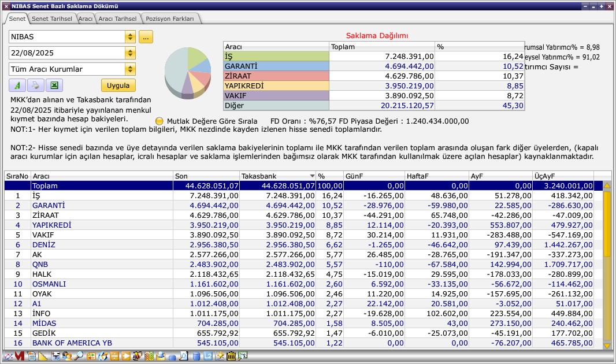Image resolution: width=616 pixels, height=364 pixels.
Task: Click the green-red zigzag chart icon
Action: click(x=149, y=356)
